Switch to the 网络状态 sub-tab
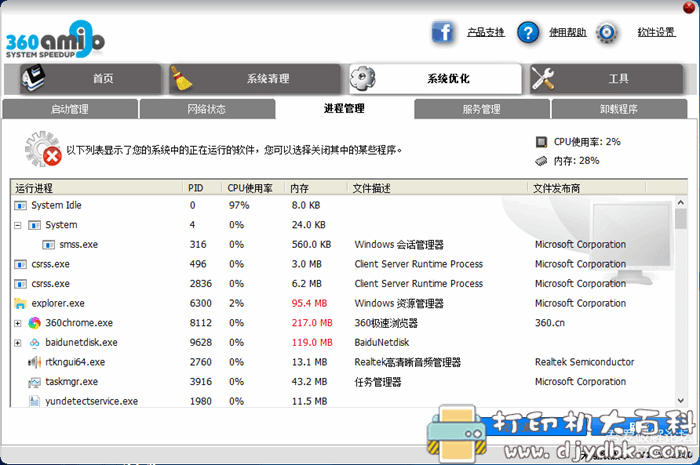 [x=207, y=109]
